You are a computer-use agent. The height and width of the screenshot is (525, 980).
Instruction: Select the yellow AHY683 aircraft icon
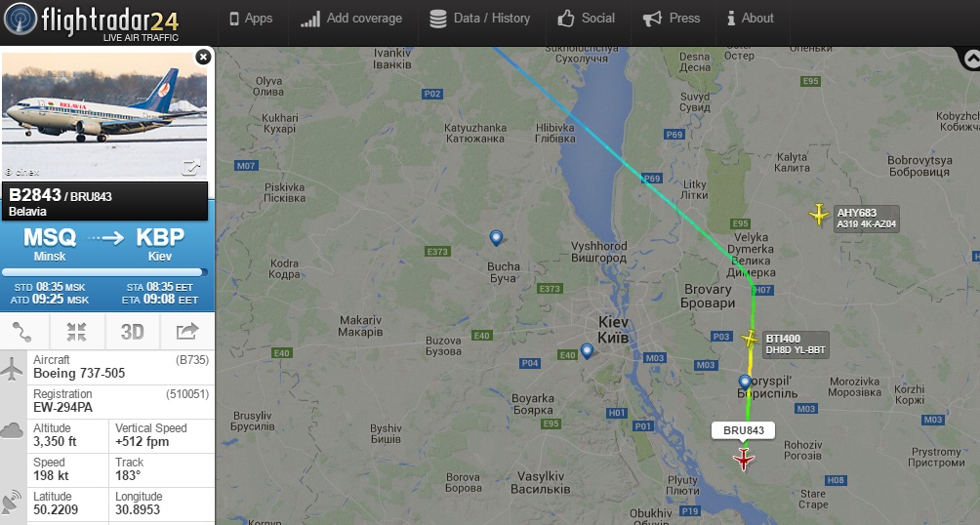click(819, 215)
